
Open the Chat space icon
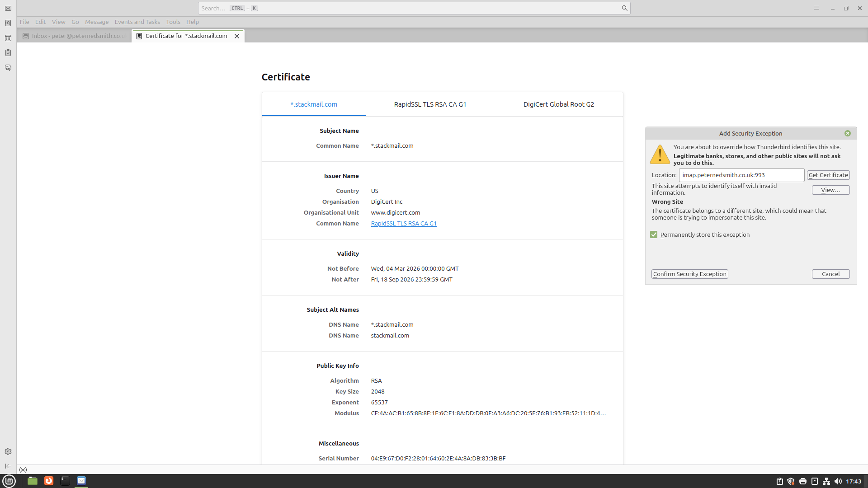coord(8,68)
